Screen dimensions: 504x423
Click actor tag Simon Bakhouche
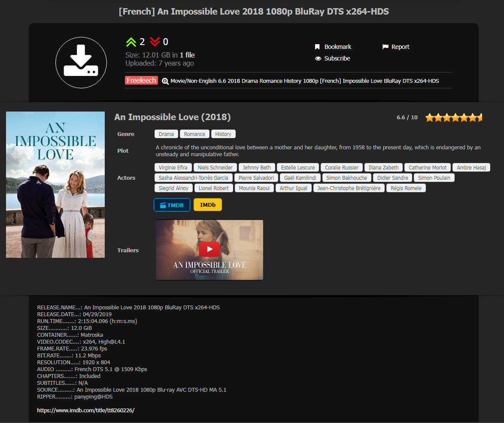[346, 178]
